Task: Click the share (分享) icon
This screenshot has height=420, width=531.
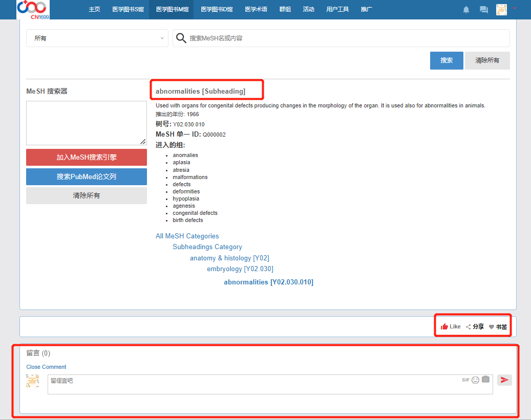Action: pyautogui.click(x=468, y=327)
